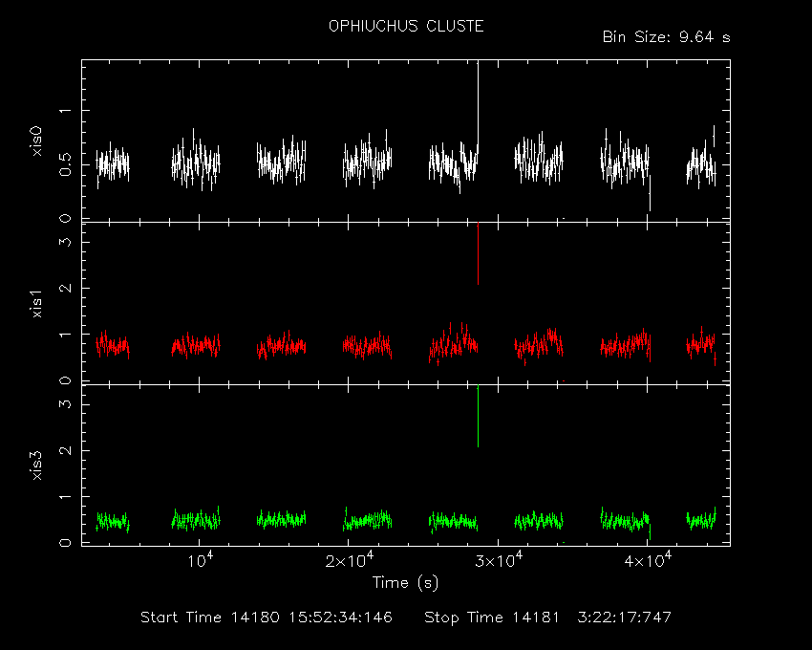The width and height of the screenshot is (812, 650).
Task: Click the 2 tick label on xis1 axis
Action: pyautogui.click(x=65, y=288)
